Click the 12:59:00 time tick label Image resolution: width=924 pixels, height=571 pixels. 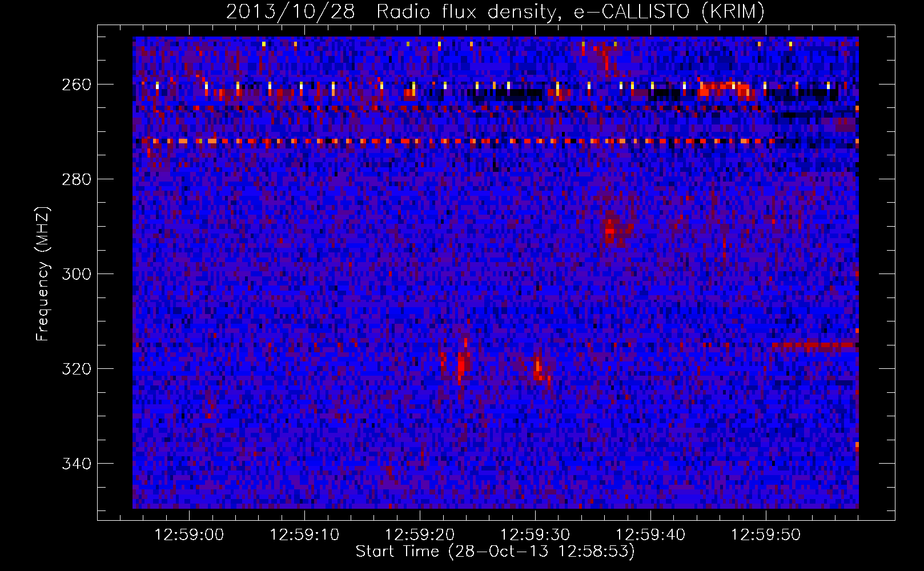[189, 535]
